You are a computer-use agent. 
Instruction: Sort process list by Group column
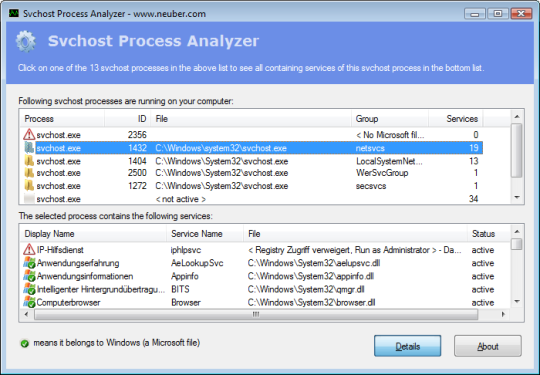pyautogui.click(x=390, y=119)
